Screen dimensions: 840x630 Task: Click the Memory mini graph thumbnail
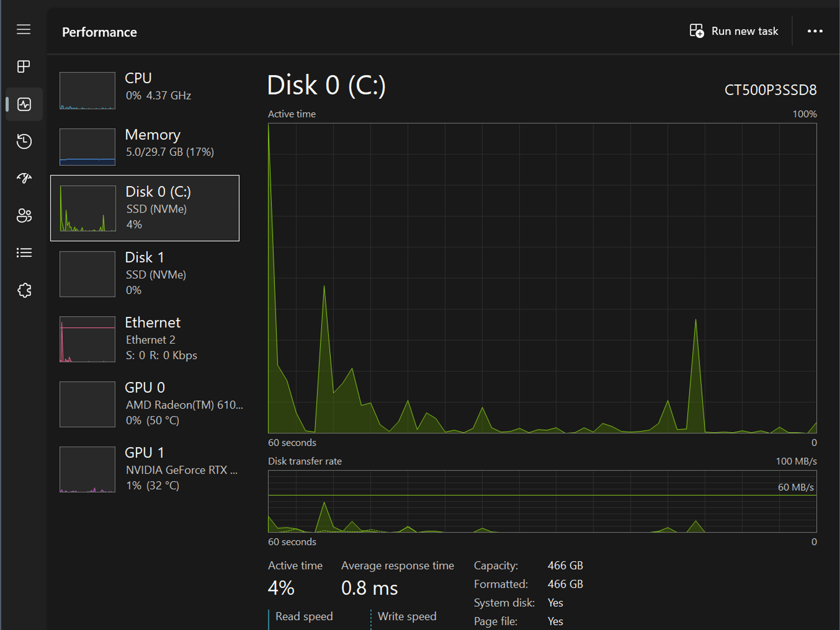87,147
